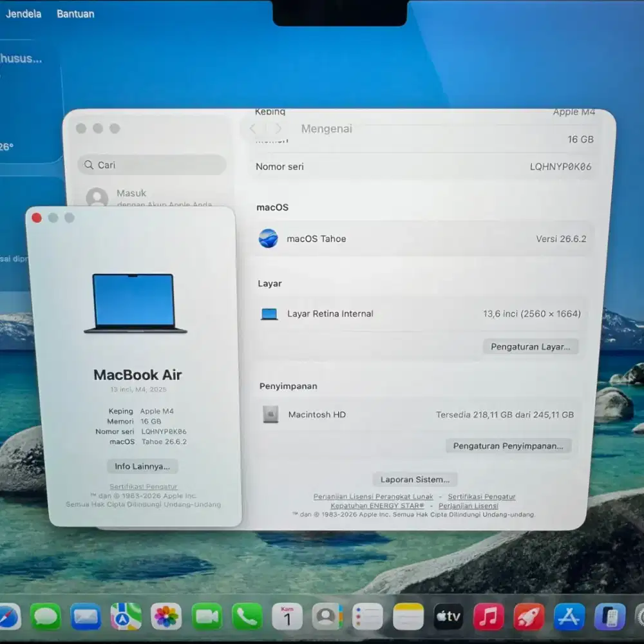Open the Bantuan menu

(75, 14)
